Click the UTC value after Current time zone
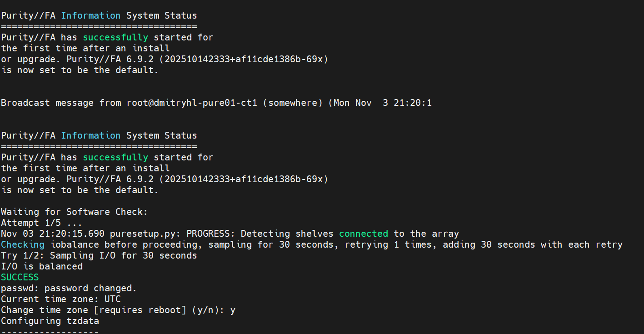Screen dimensions: 644x334 coord(112,299)
